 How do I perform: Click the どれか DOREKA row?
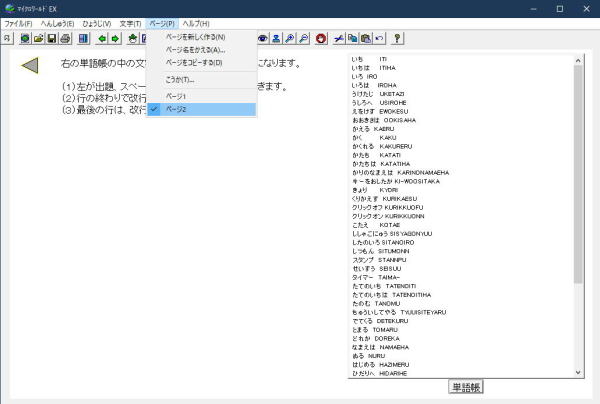click(375, 339)
